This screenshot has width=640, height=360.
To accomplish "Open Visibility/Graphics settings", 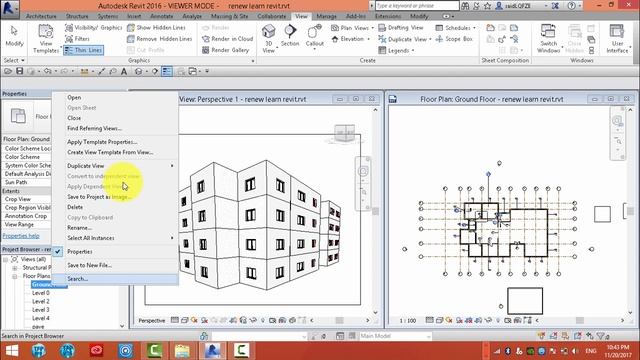I will pyautogui.click(x=93, y=27).
